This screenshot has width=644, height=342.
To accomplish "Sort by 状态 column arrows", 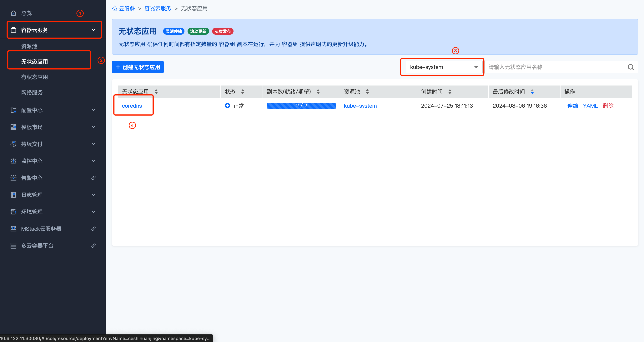I will pos(243,92).
